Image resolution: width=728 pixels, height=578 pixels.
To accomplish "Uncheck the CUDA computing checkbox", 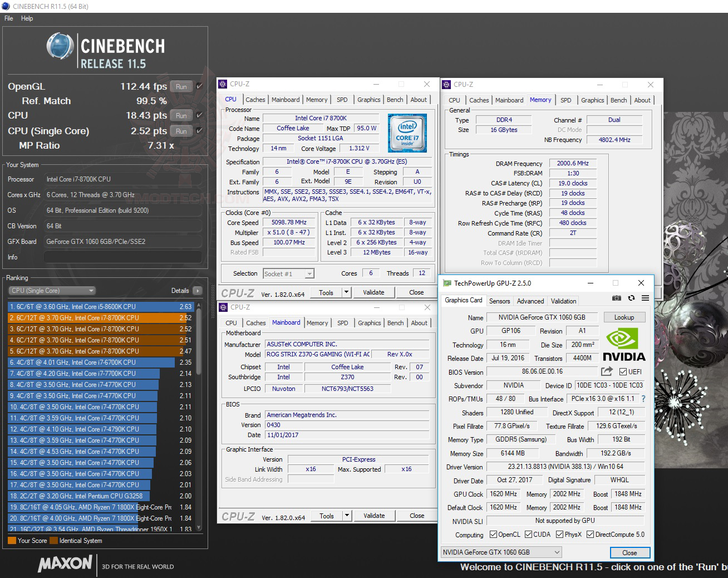I will click(x=527, y=534).
